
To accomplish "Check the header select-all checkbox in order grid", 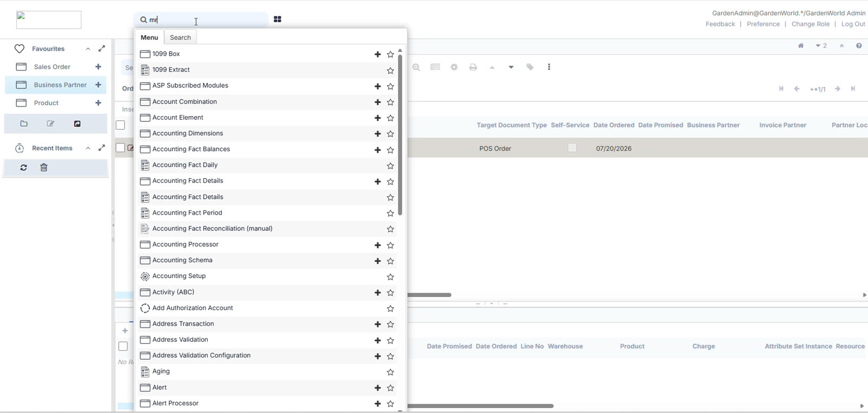I will pyautogui.click(x=120, y=125).
